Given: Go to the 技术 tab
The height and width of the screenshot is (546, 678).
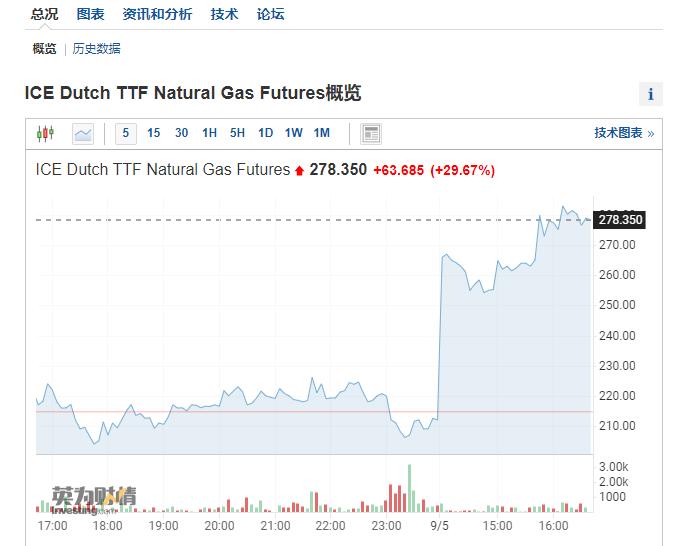Looking at the screenshot, I should pos(224,14).
